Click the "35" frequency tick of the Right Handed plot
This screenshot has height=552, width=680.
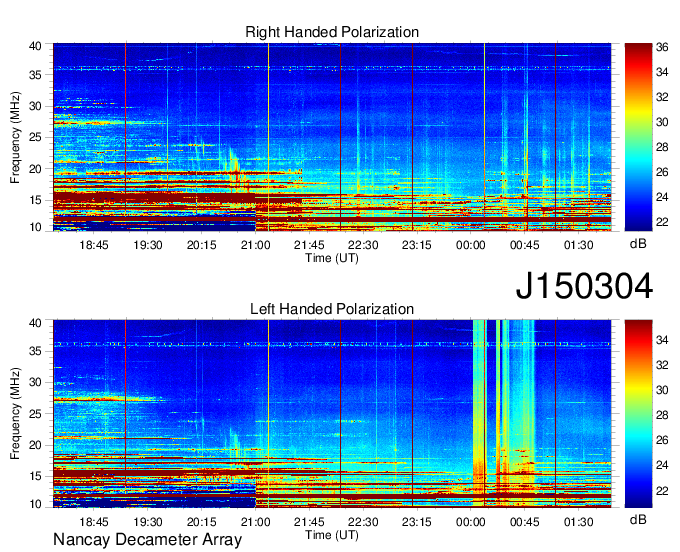tap(35, 75)
